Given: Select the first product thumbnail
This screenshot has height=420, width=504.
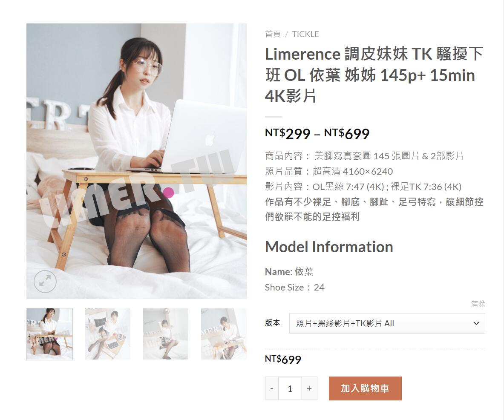Looking at the screenshot, I should (49, 334).
